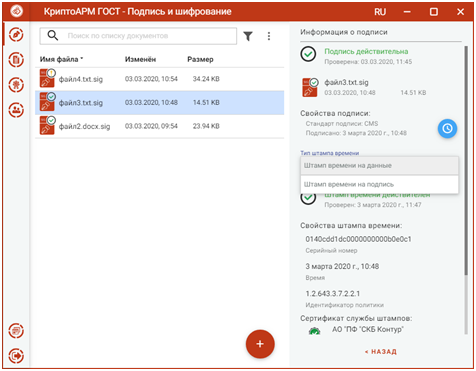Click the signature info panel scrollbar
476x371 pixels.
click(466, 161)
